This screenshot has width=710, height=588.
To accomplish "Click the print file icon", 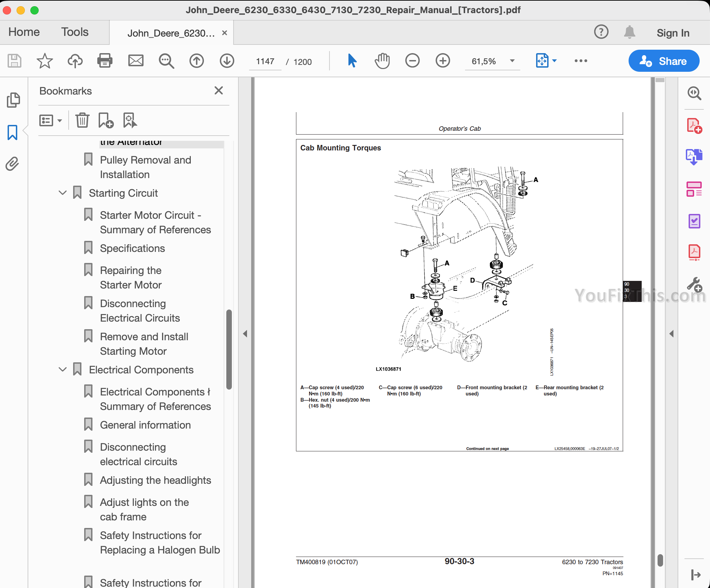I will (x=105, y=61).
